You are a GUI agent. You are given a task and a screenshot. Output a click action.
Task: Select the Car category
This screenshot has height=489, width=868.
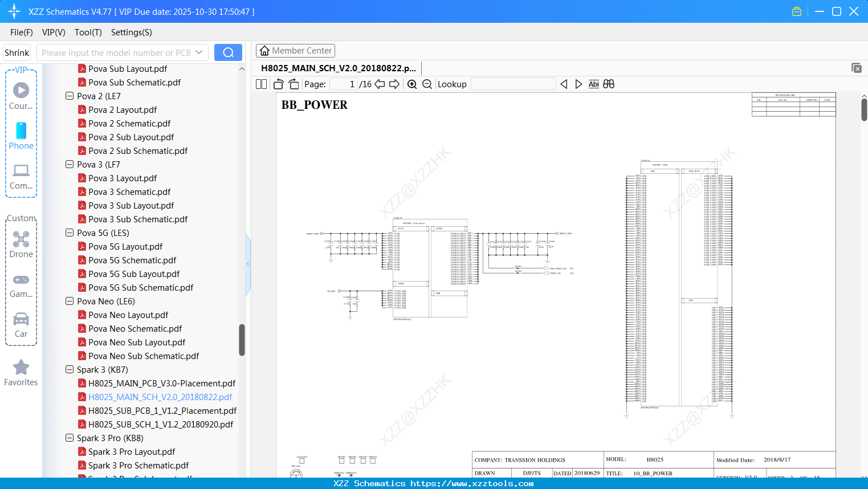(x=21, y=325)
